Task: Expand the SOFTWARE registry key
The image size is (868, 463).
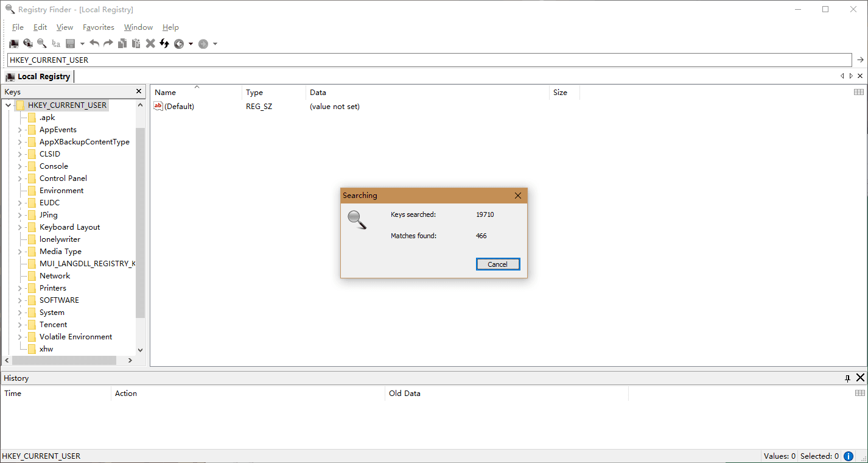Action: tap(20, 300)
